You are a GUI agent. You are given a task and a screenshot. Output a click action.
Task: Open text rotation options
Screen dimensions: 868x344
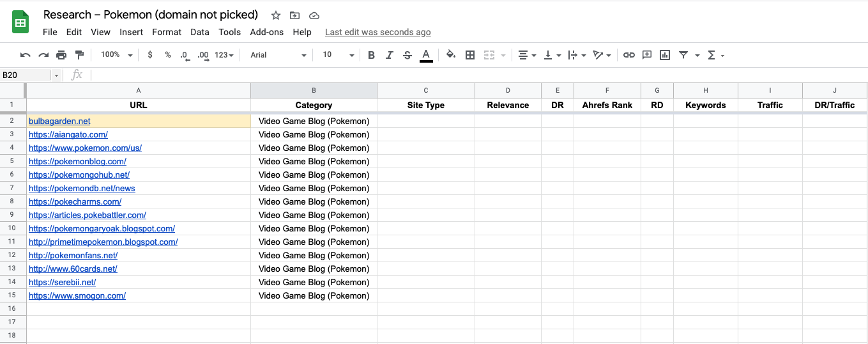click(602, 55)
